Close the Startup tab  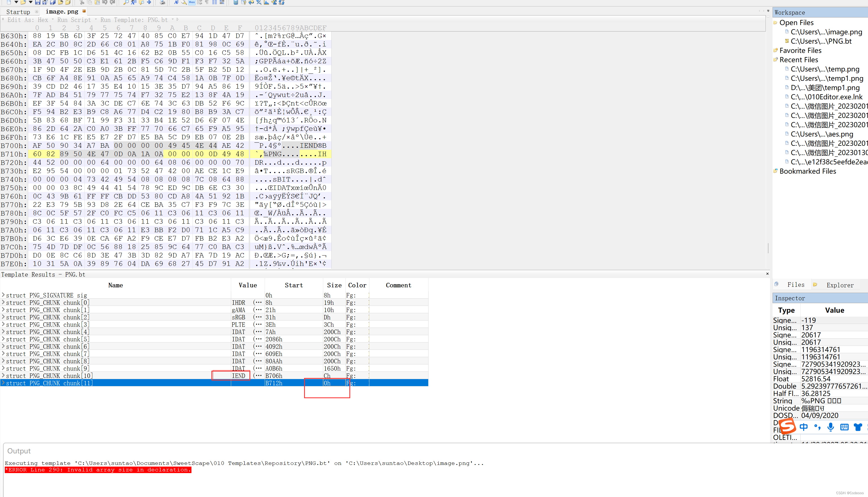click(37, 12)
